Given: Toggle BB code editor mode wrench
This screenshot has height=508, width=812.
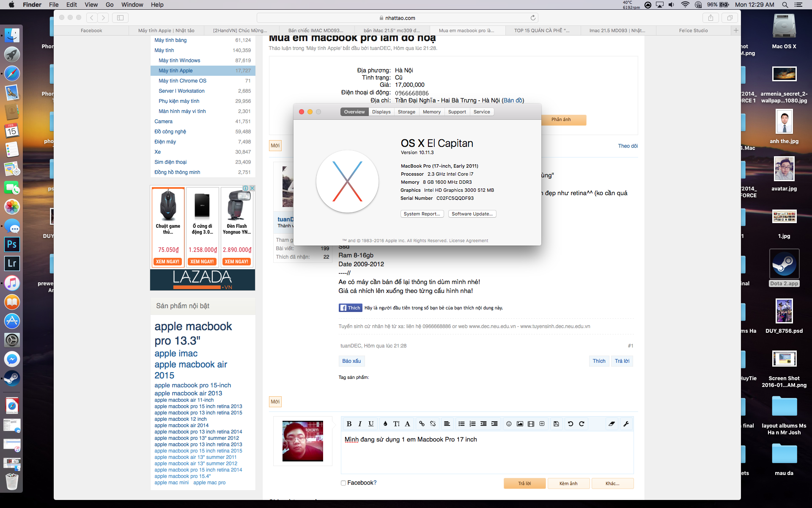Looking at the screenshot, I should 626,424.
